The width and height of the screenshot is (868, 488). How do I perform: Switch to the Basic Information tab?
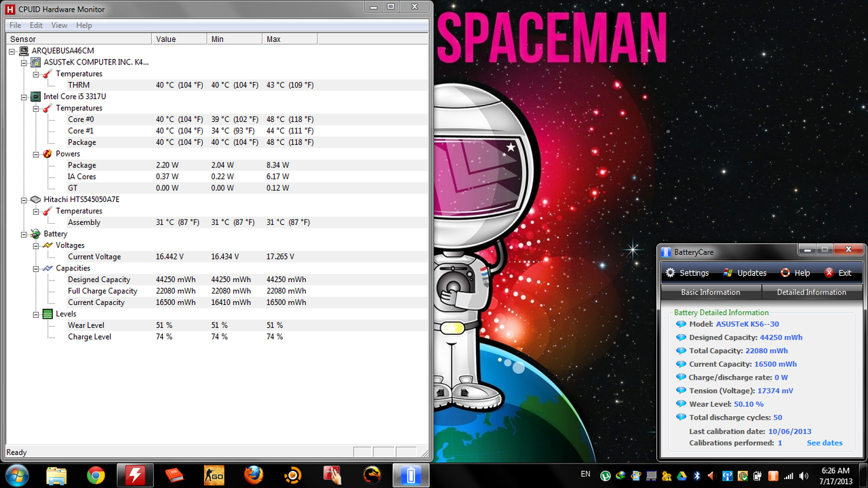coord(711,292)
